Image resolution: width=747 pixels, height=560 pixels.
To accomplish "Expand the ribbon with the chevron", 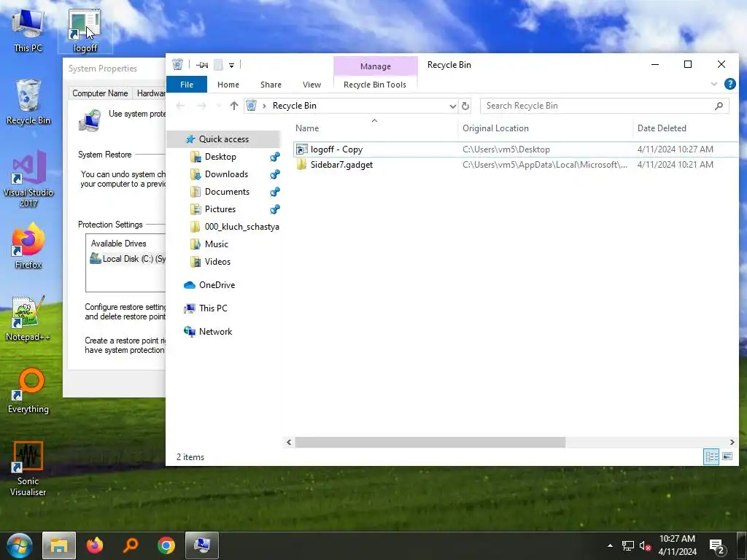I will 713,85.
